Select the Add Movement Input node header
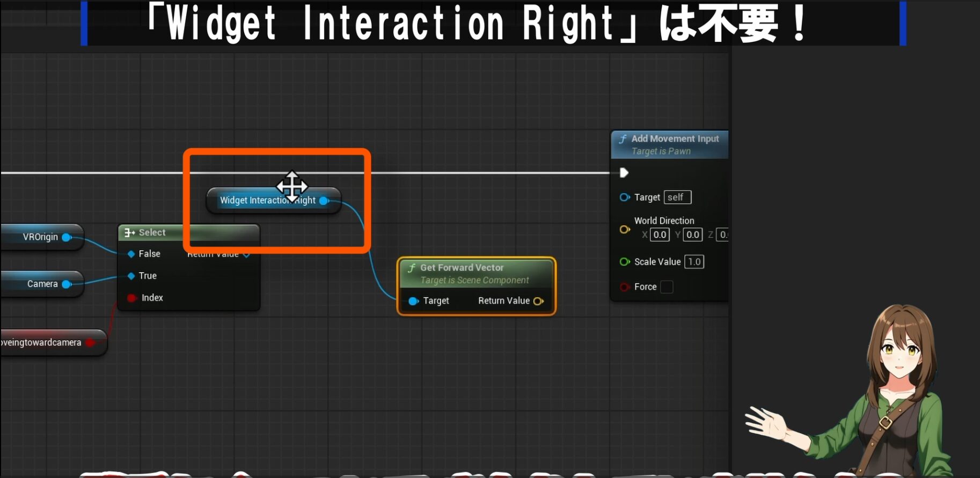This screenshot has height=478, width=980. click(675, 139)
